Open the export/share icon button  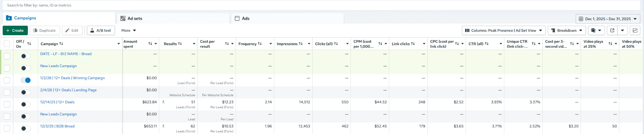pos(612,30)
